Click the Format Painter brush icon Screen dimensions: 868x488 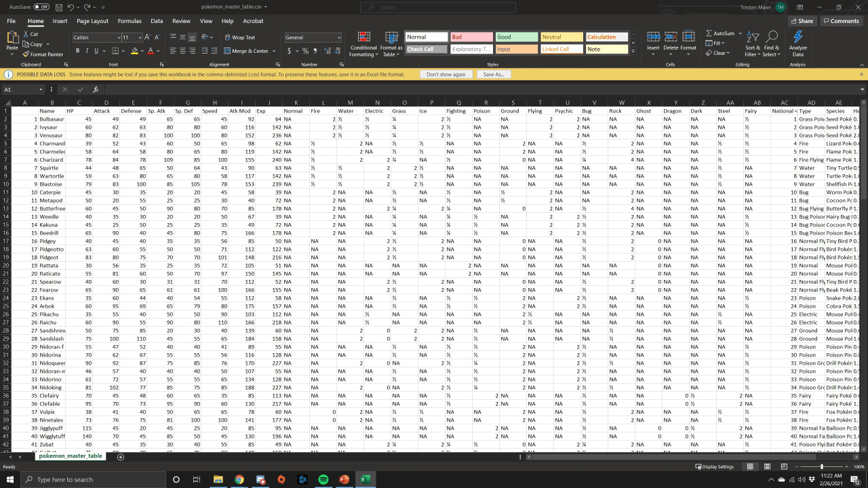tap(26, 54)
